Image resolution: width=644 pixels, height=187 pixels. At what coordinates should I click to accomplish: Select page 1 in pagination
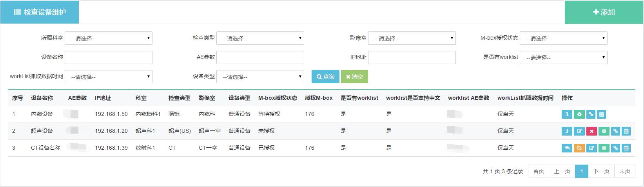click(582, 171)
